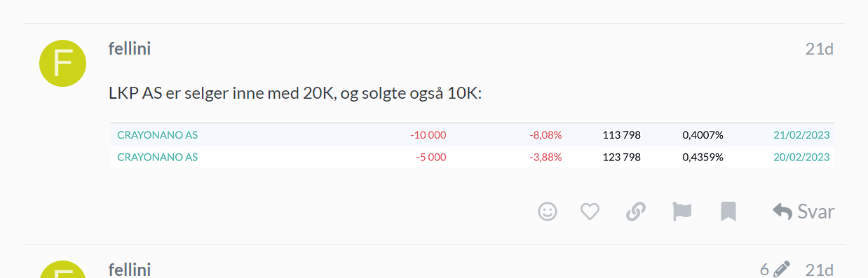Click the 21d timestamp on second post
Image resolution: width=868 pixels, height=278 pixels.
click(819, 270)
